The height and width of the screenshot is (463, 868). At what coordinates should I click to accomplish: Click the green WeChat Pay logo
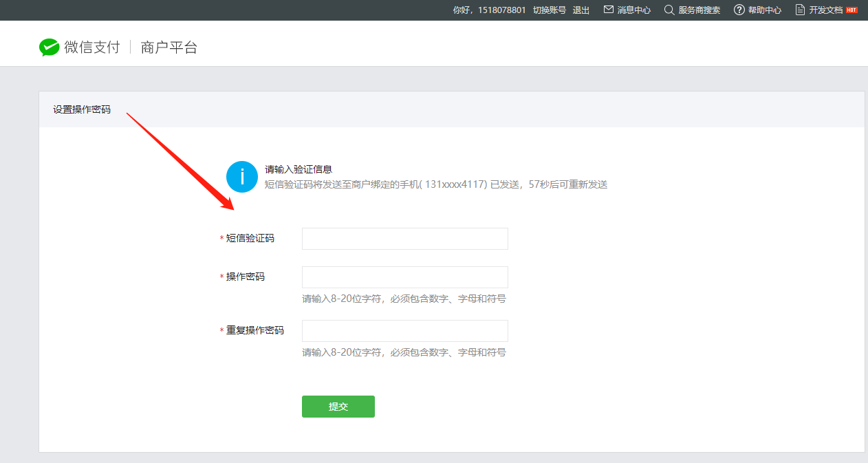click(x=49, y=47)
